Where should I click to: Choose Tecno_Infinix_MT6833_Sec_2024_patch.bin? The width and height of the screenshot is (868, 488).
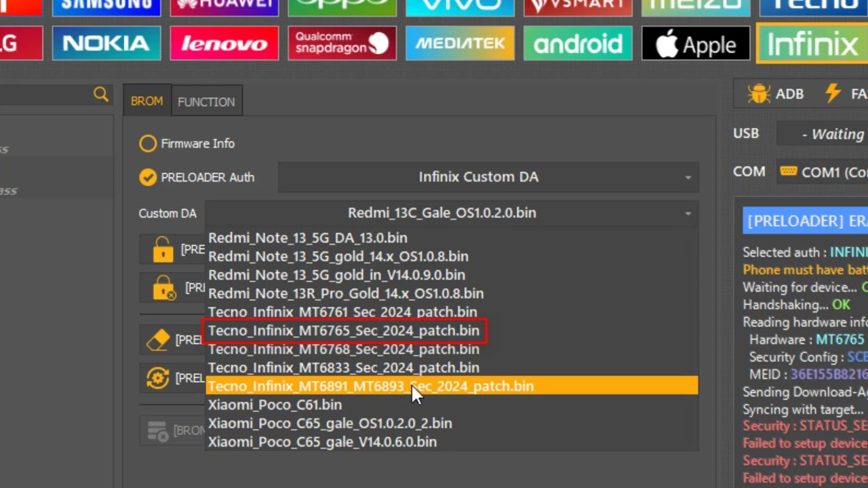click(x=452, y=367)
